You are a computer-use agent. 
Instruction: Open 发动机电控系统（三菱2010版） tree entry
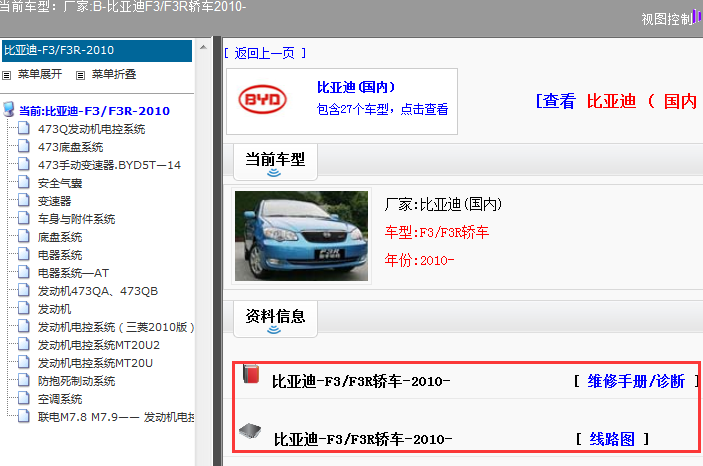pos(116,327)
